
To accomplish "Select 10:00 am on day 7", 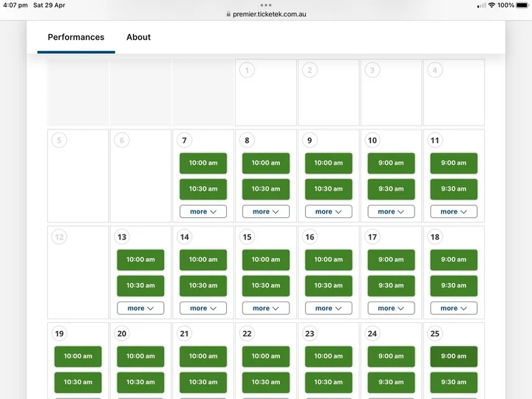I will point(203,163).
